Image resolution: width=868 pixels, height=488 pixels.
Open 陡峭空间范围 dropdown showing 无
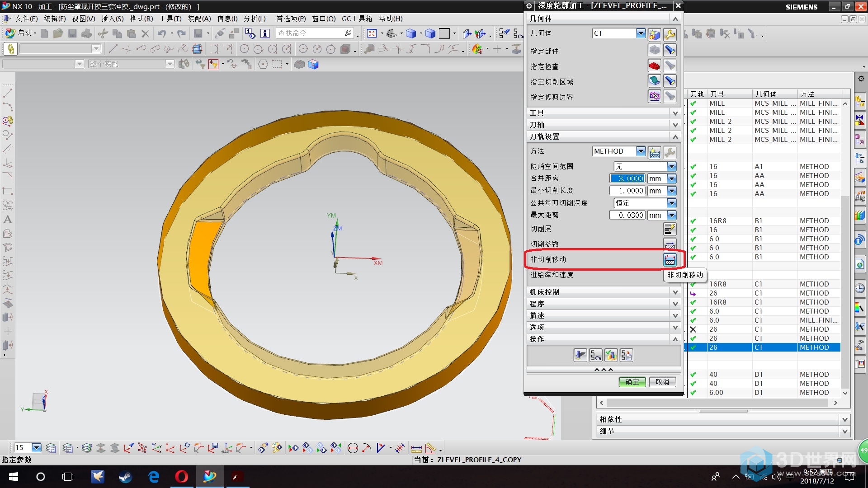coord(671,166)
